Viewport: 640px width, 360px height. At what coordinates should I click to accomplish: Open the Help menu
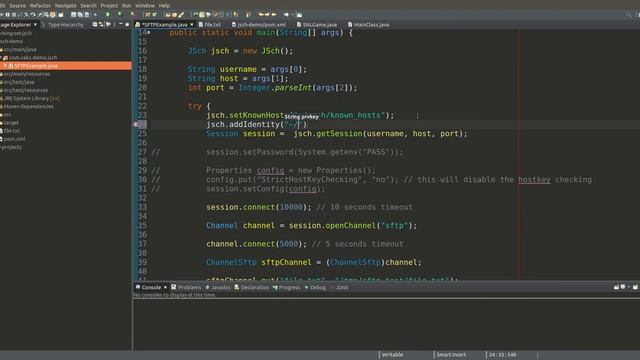tap(164, 6)
